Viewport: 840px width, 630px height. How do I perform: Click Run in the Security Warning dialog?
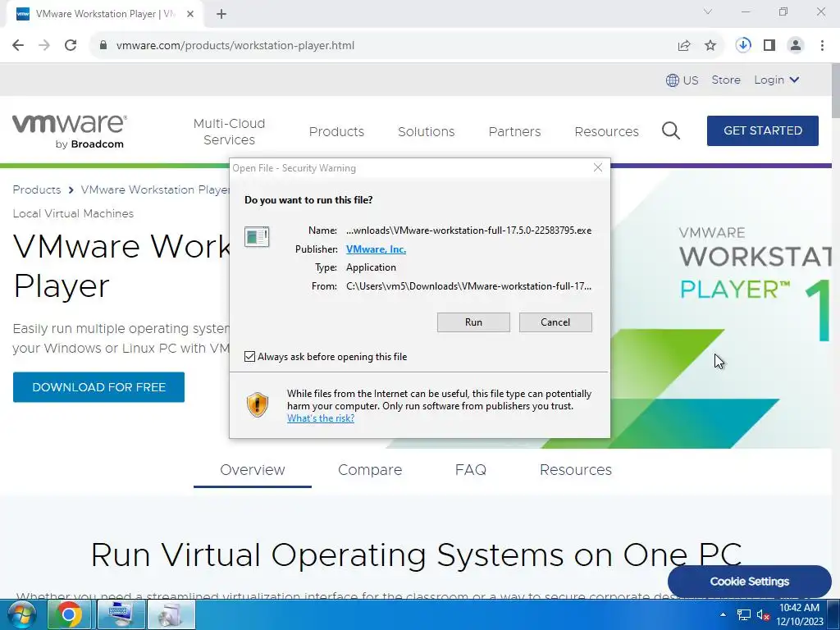point(473,322)
